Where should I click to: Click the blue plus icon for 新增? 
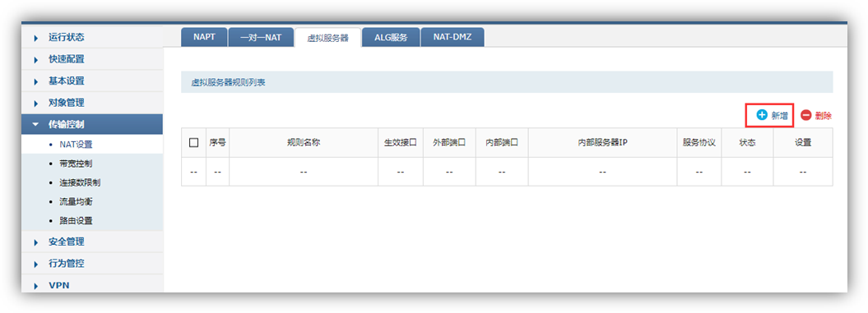point(762,116)
